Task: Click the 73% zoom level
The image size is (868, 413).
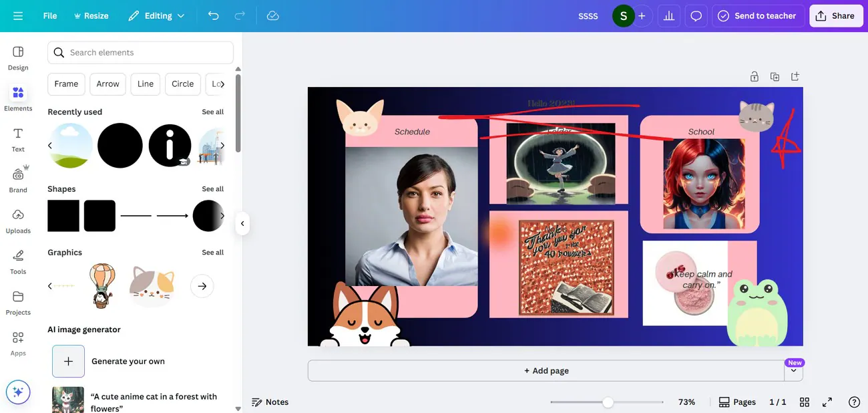Action: (x=686, y=402)
